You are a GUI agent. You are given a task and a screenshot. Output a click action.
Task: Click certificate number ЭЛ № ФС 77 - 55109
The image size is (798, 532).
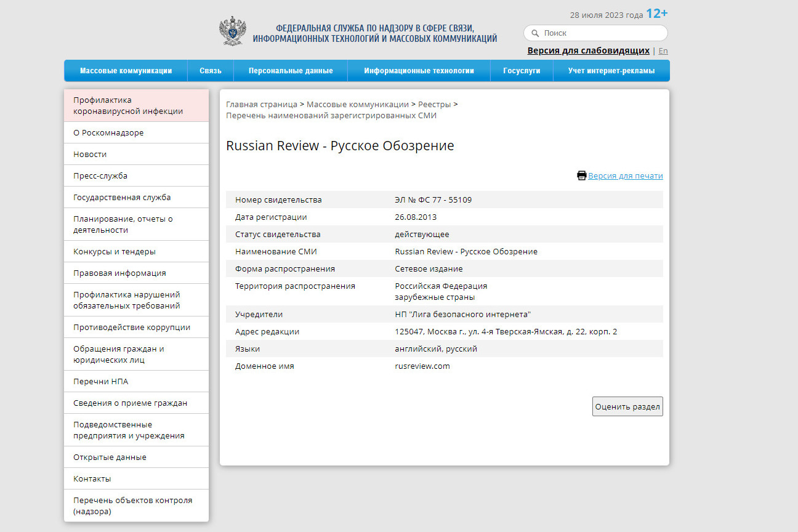(433, 199)
